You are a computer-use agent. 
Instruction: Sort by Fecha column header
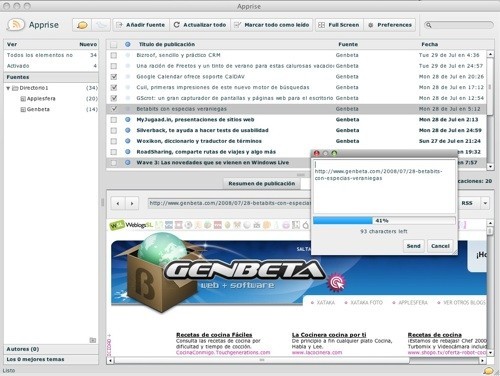click(430, 44)
